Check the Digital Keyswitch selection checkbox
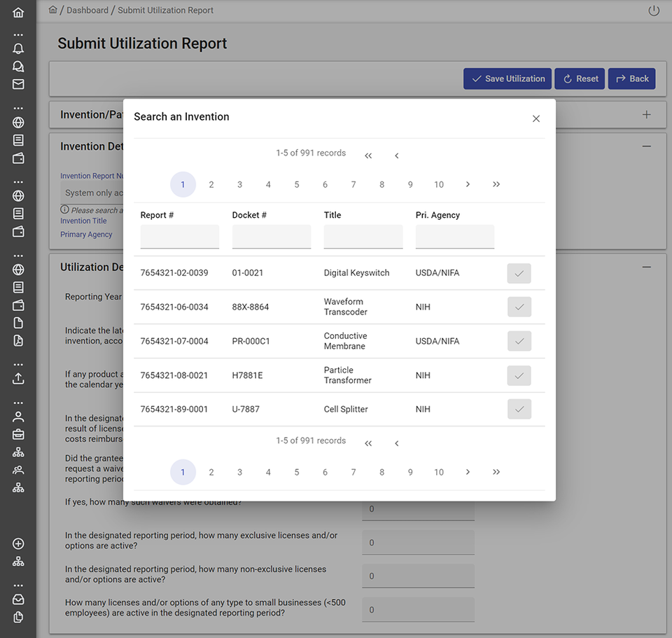Viewport: 672px width, 638px height. tap(519, 273)
